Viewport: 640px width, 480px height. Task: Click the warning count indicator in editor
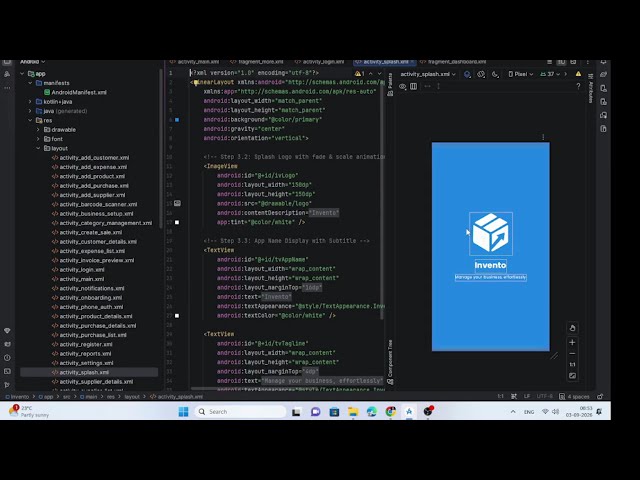click(360, 74)
